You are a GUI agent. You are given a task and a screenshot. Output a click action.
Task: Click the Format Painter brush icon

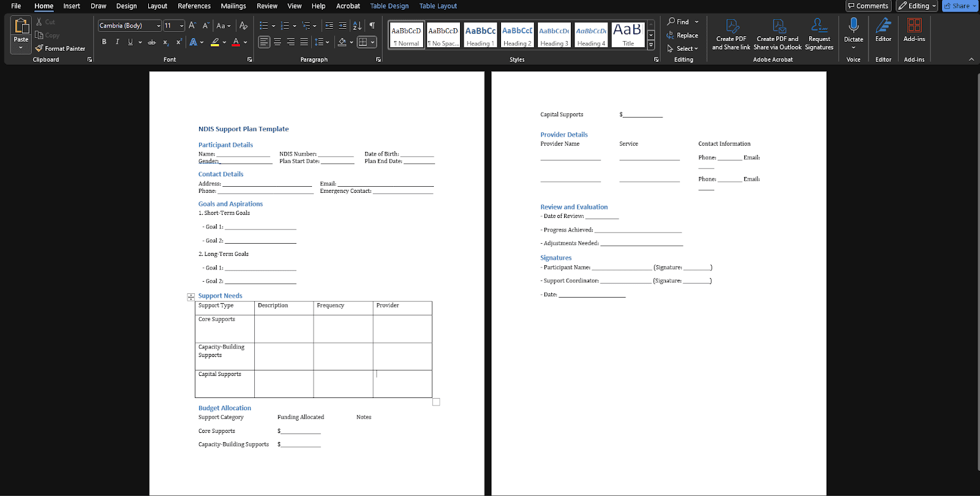(39, 48)
